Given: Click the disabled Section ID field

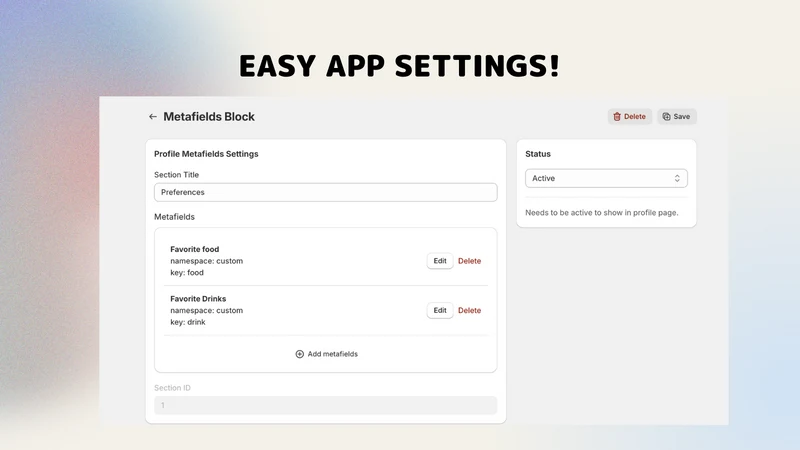Looking at the screenshot, I should (x=326, y=406).
